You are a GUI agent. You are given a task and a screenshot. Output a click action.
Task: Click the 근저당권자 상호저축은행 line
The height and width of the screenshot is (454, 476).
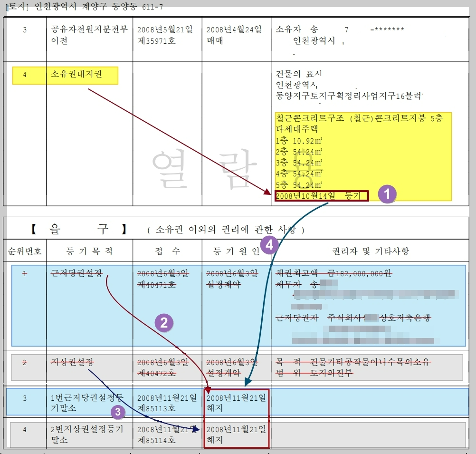353,318
